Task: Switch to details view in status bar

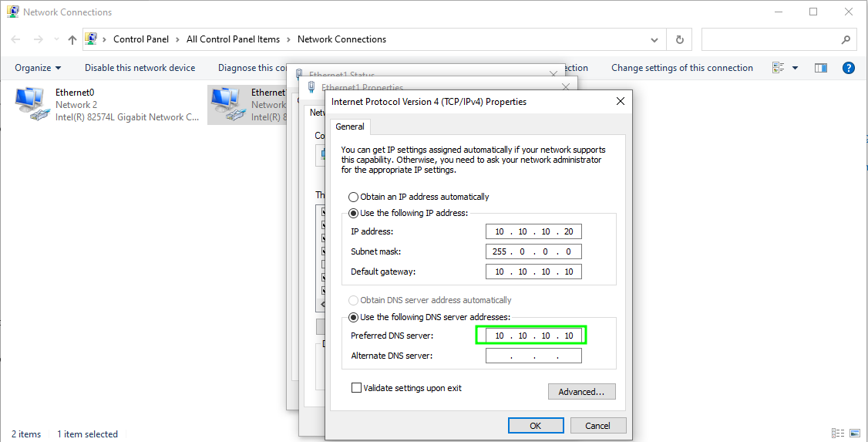Action: [x=838, y=434]
